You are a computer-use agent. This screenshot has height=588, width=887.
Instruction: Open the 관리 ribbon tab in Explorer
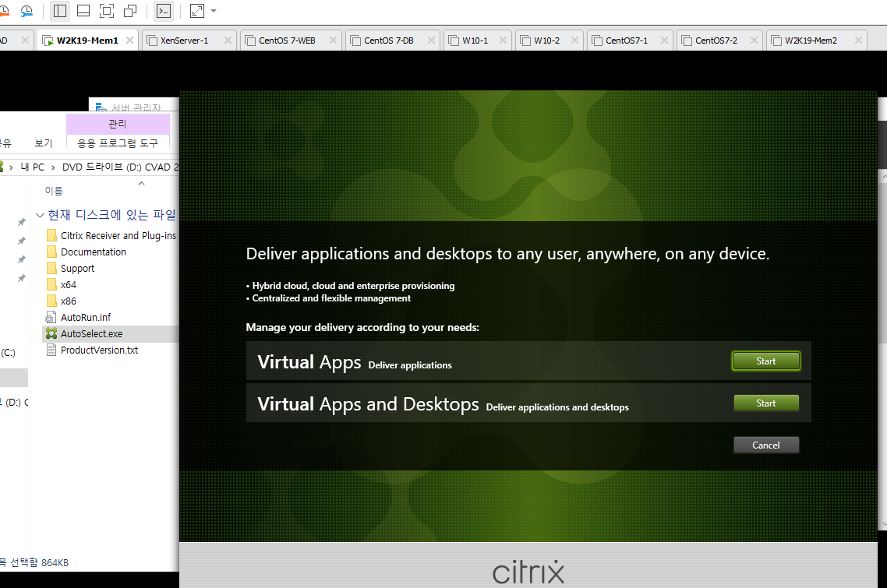point(118,124)
